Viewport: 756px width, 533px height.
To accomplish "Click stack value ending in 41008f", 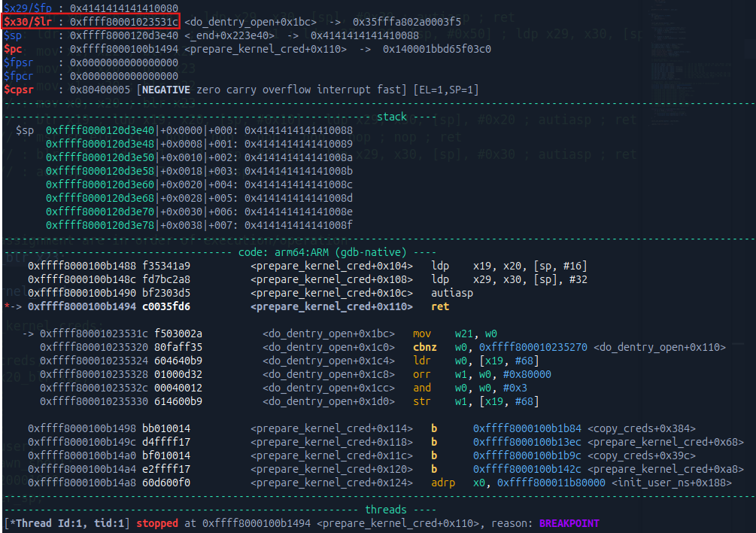I will tap(294, 225).
